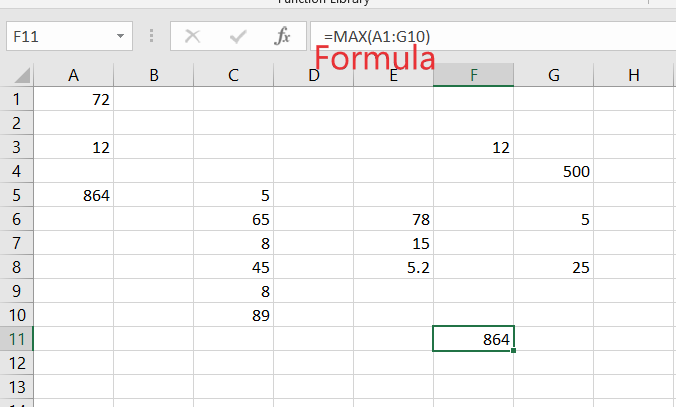Click cell C5 containing 5
This screenshot has height=407, width=676.
coord(234,195)
